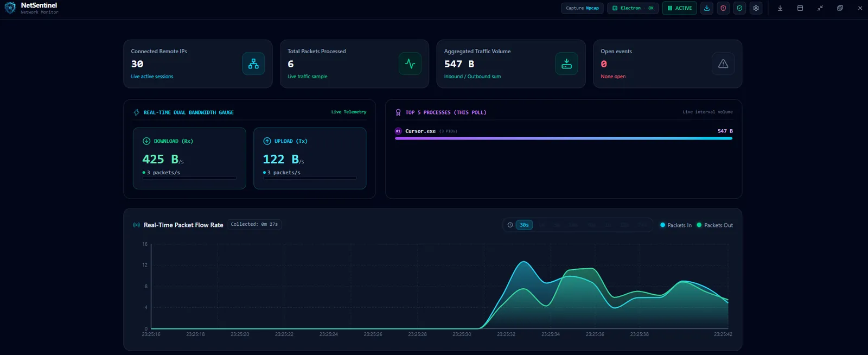This screenshot has height=355, width=868.
Task: Click the #1 rank badge for Cursor.exe
Action: [x=398, y=131]
